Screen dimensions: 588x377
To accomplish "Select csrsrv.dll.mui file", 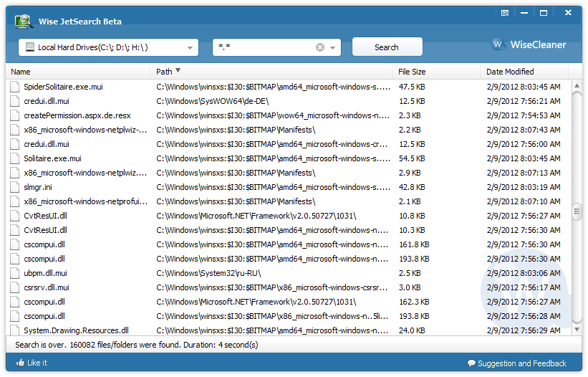I will click(289, 287).
